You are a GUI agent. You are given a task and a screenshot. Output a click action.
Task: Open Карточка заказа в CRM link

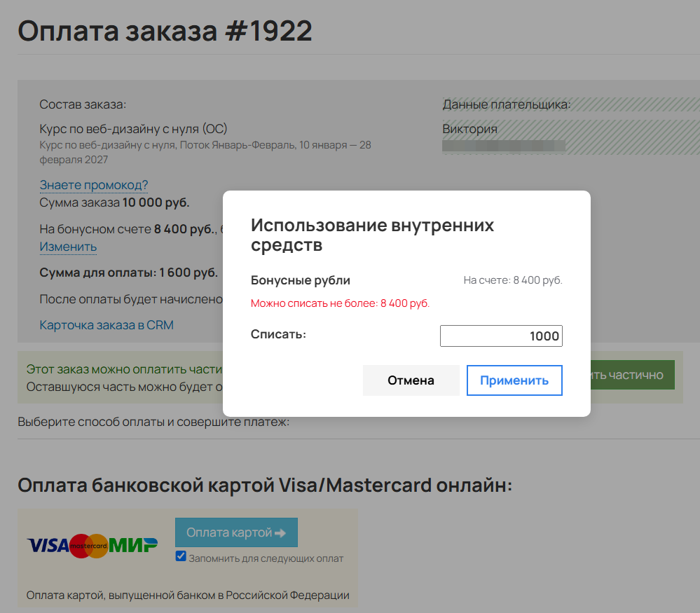coord(107,325)
